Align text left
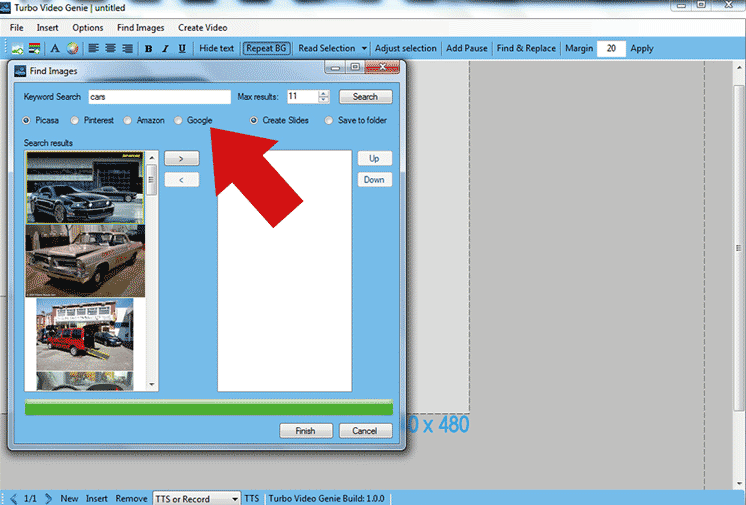Screen dimensions: 746x505 (x=93, y=49)
